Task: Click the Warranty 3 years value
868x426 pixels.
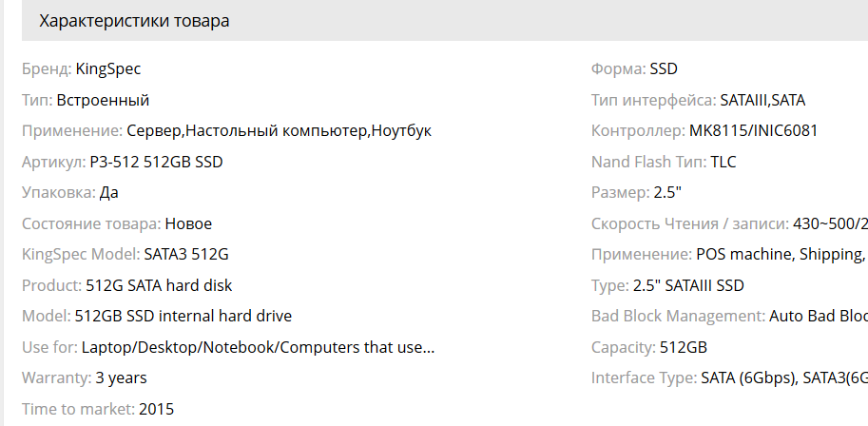Action: tap(121, 378)
